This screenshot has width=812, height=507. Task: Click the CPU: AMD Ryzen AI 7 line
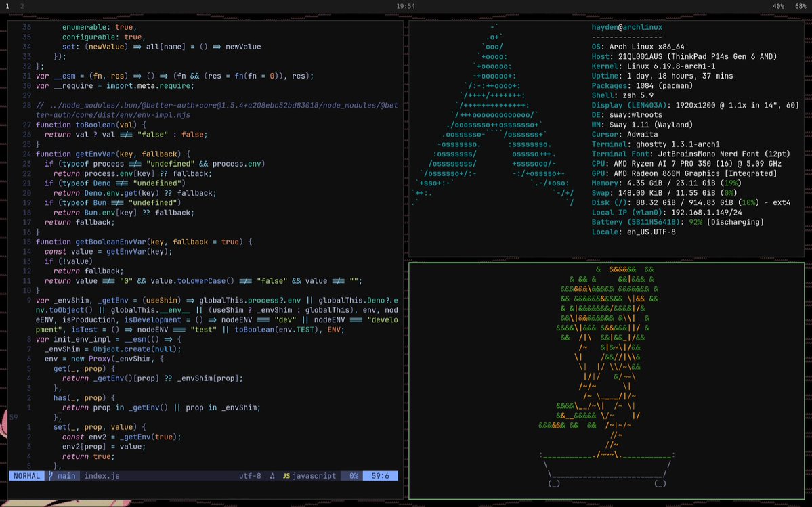[687, 164]
